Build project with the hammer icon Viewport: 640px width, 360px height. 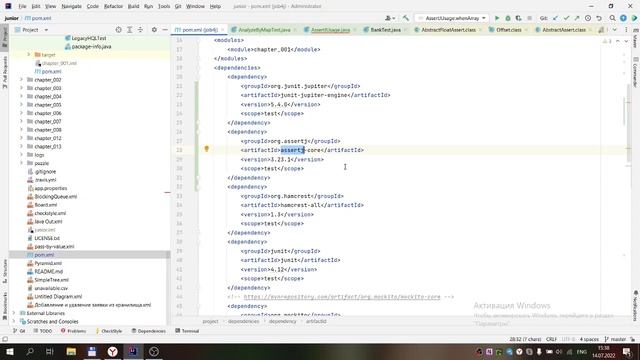coord(405,18)
